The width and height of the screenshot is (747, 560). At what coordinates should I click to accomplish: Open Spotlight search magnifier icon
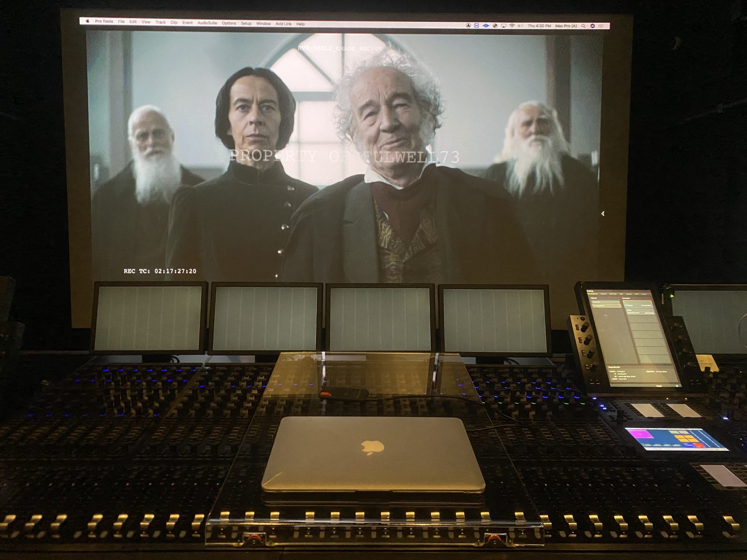click(x=583, y=26)
